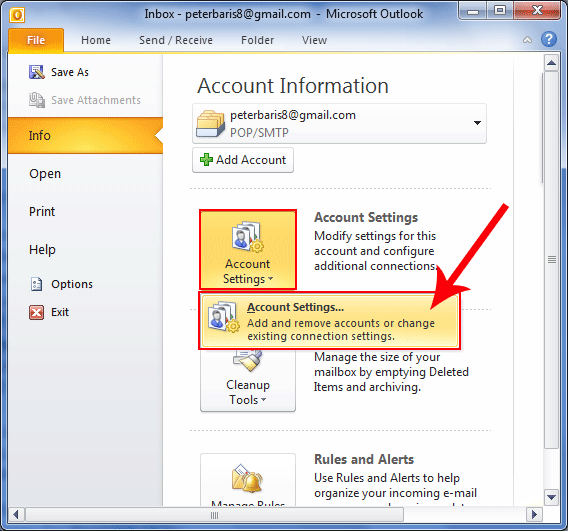Click the green plus icon on Add Account
The image size is (568, 531).
coord(206,160)
